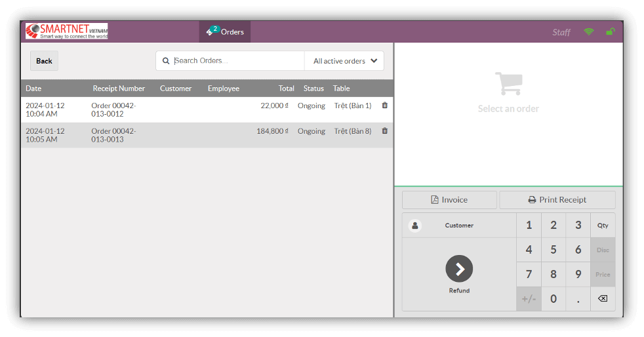Open the All active orders dropdown
Image resolution: width=644 pixels, height=337 pixels.
(x=345, y=61)
